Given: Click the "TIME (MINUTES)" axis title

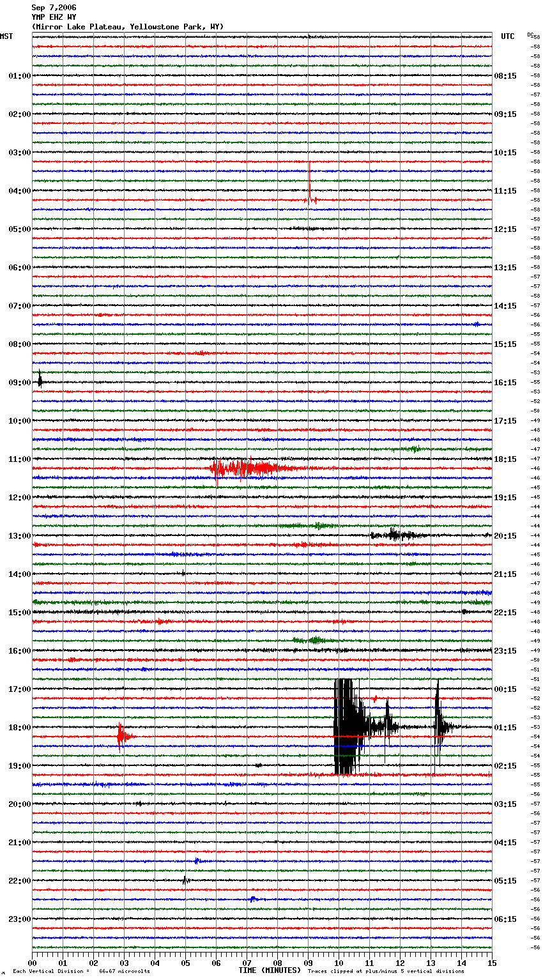Looking at the screenshot, I should click(x=270, y=970).
